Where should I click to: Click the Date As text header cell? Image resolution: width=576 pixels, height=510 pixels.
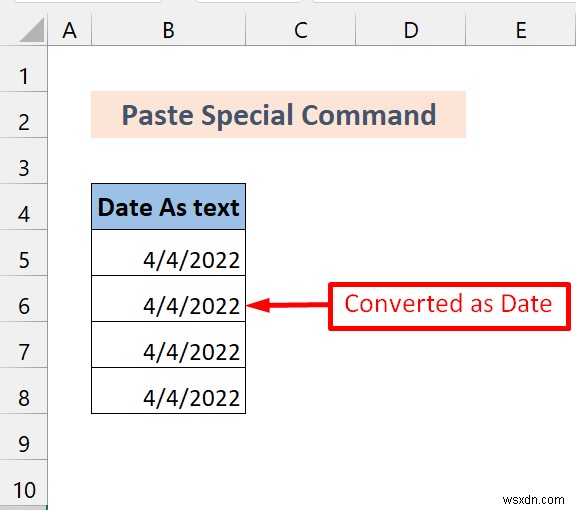pyautogui.click(x=168, y=207)
